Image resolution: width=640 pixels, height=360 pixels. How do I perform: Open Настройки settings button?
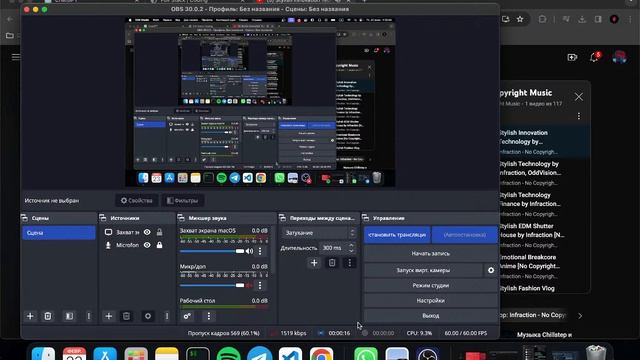point(431,300)
